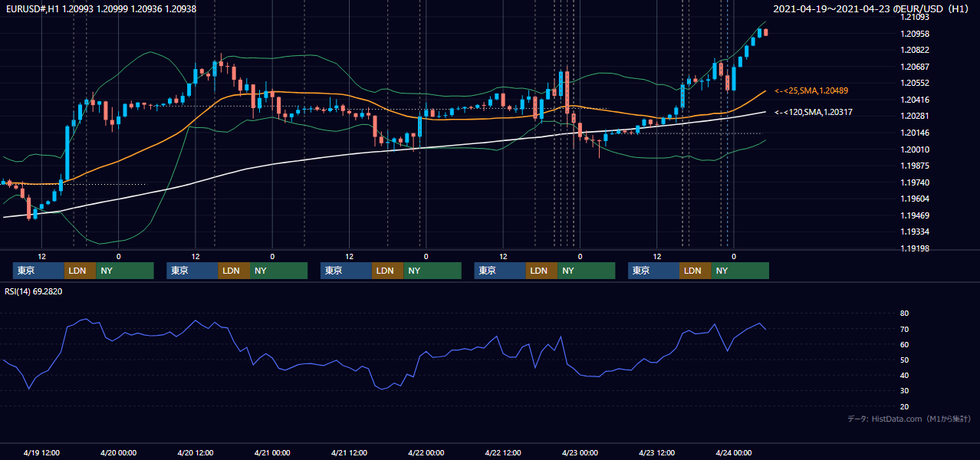Click the 4/20 12:00 date label

[195, 452]
